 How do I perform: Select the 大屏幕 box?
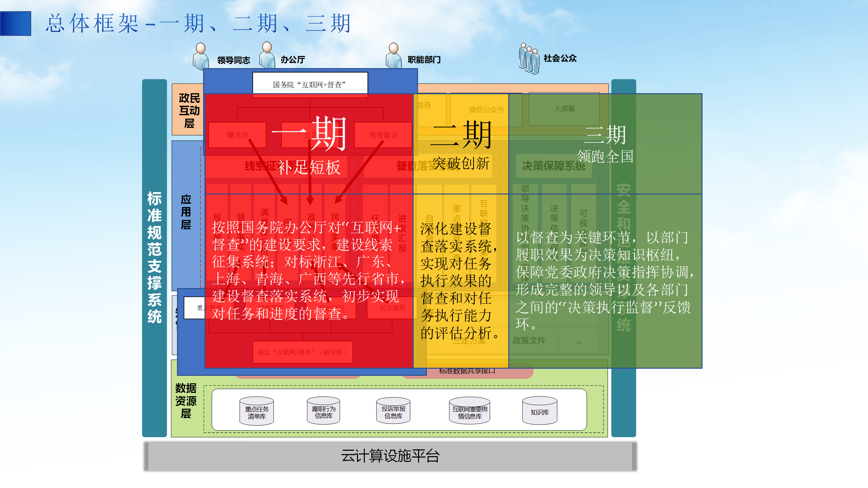[564, 109]
